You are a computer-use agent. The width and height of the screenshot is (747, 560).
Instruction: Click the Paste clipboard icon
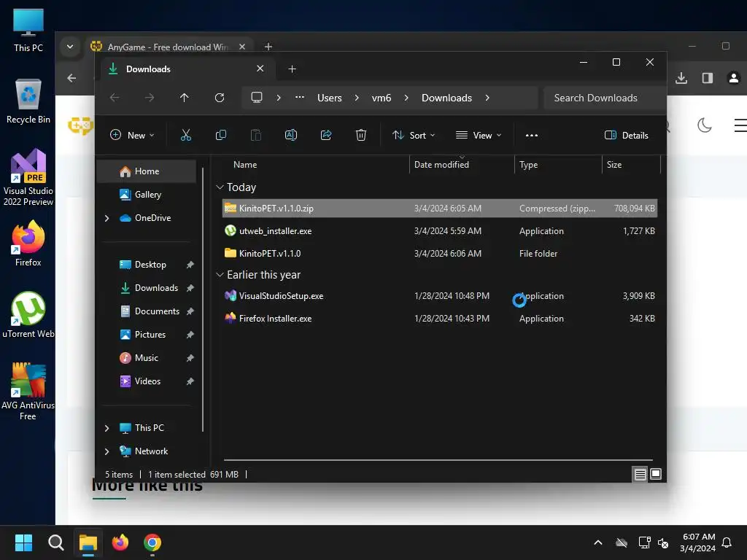[x=256, y=135]
